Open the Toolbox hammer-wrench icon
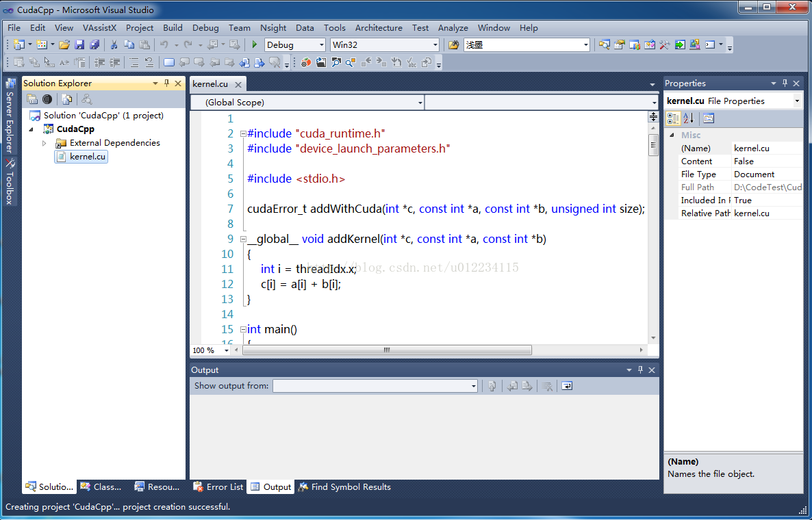 pyautogui.click(x=665, y=45)
